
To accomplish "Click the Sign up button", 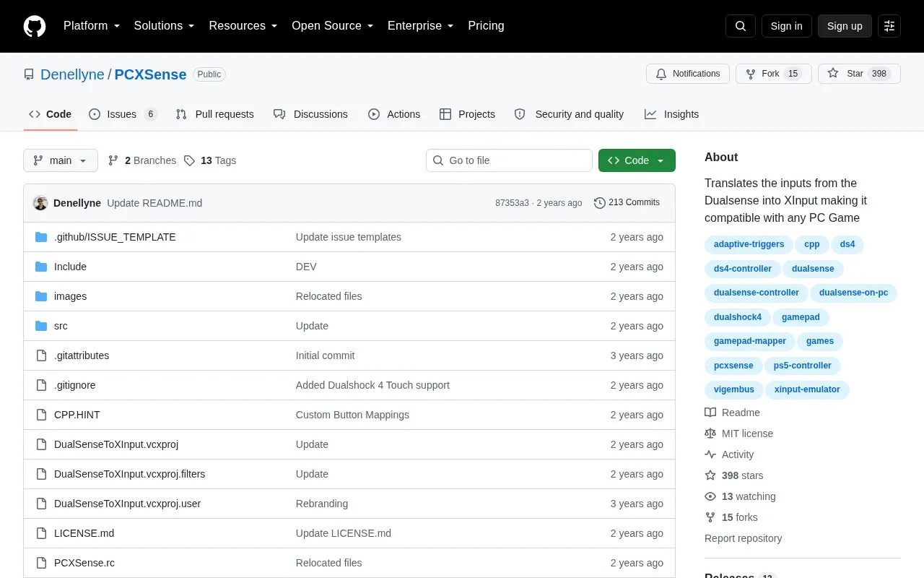I will click(845, 26).
